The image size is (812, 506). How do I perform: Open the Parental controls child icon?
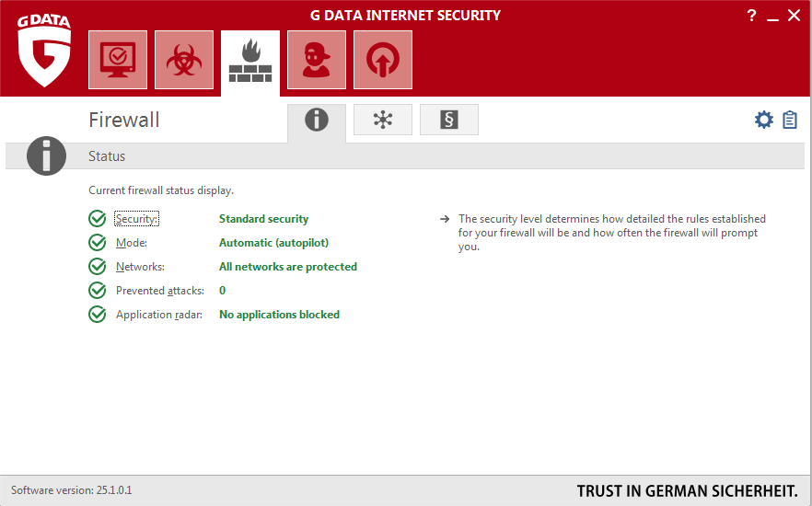click(317, 60)
